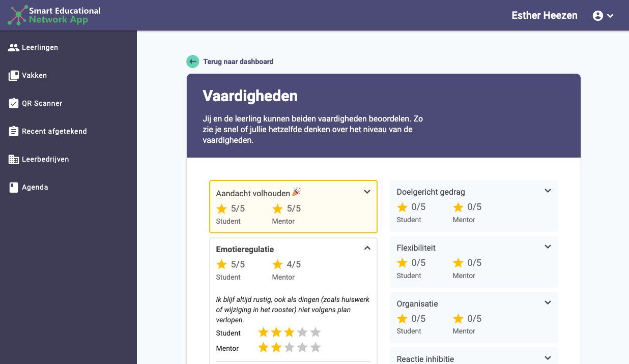Screen dimensions: 629x364
Task: Open the Leerbedrijven menu item
Action: 45,159
